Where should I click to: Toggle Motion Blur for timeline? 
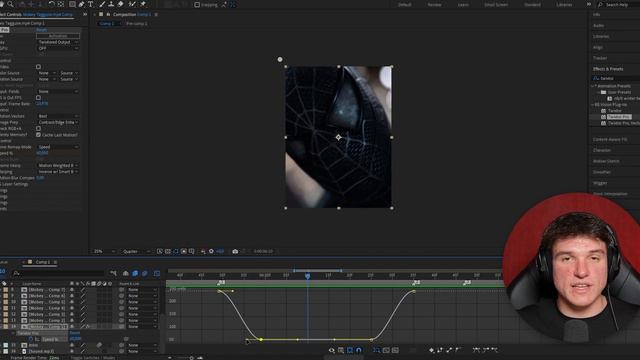[x=144, y=273]
